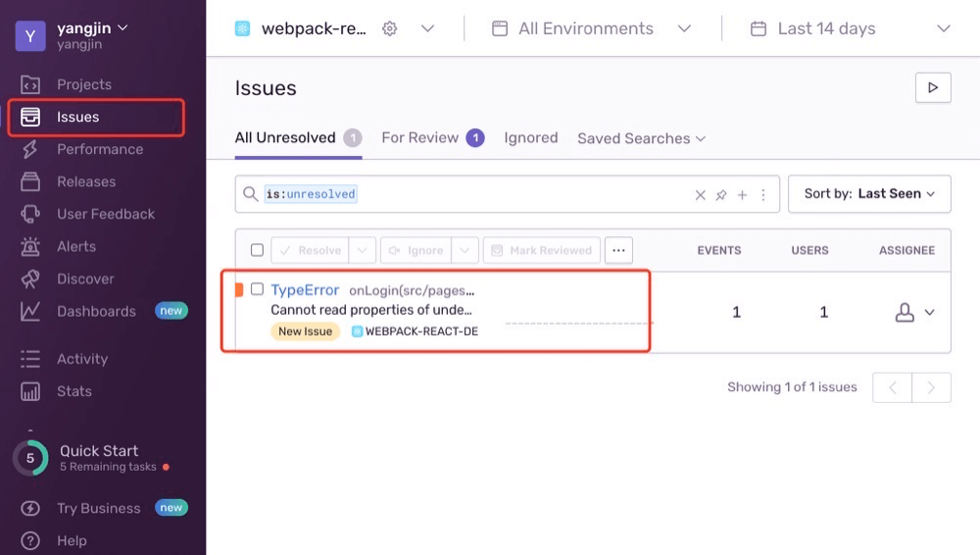Go to previous page of issues
This screenshot has height=555, width=980.
(x=893, y=388)
